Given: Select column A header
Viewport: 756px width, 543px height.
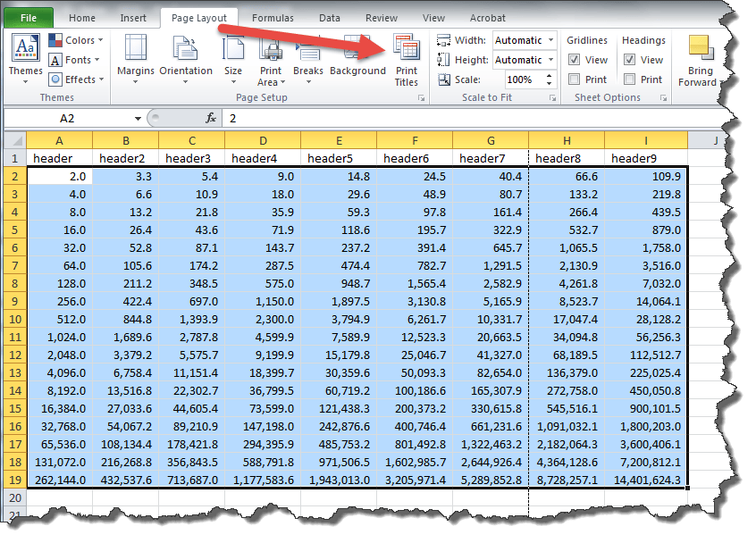Looking at the screenshot, I should pos(59,141).
